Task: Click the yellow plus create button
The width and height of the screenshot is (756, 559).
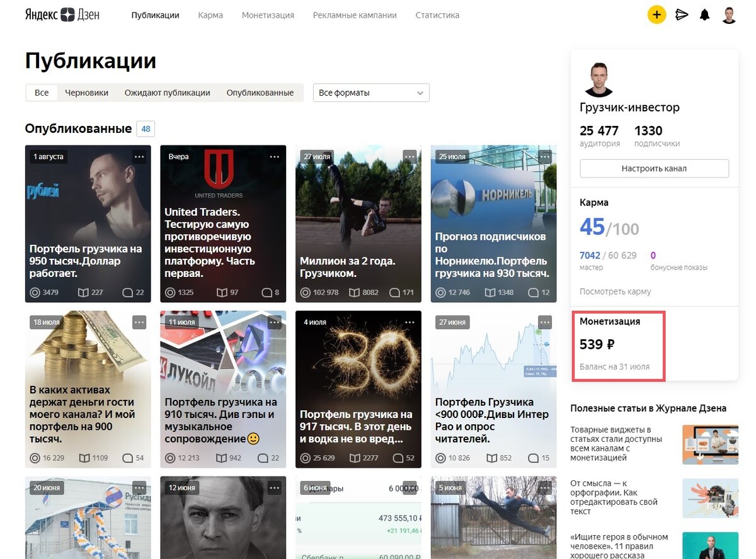Action: coord(656,14)
